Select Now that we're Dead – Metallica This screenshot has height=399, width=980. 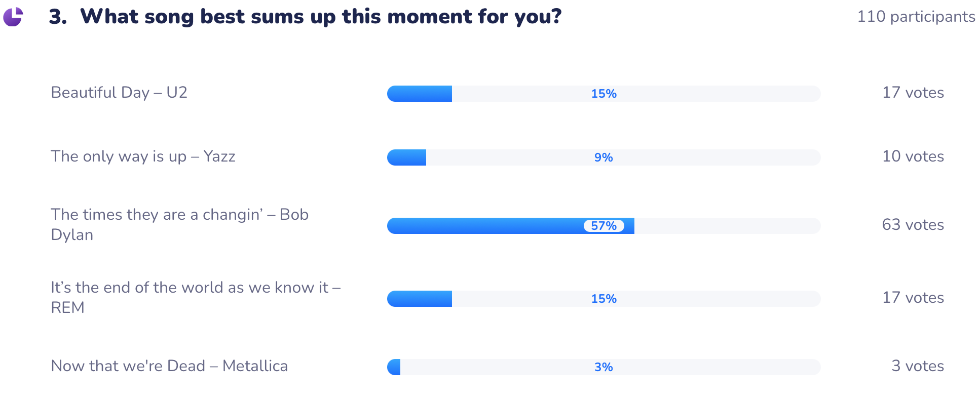pos(169,366)
